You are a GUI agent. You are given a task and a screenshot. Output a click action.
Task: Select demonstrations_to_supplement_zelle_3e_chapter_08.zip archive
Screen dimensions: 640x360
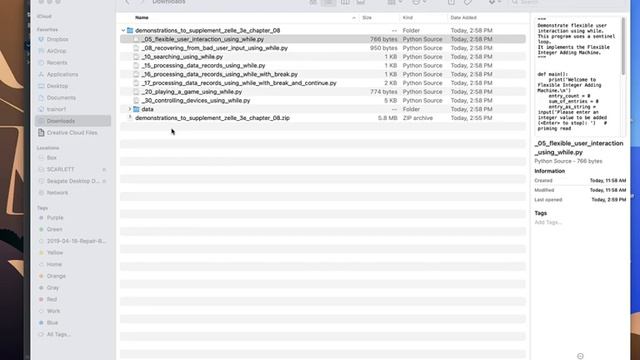coord(323,118)
